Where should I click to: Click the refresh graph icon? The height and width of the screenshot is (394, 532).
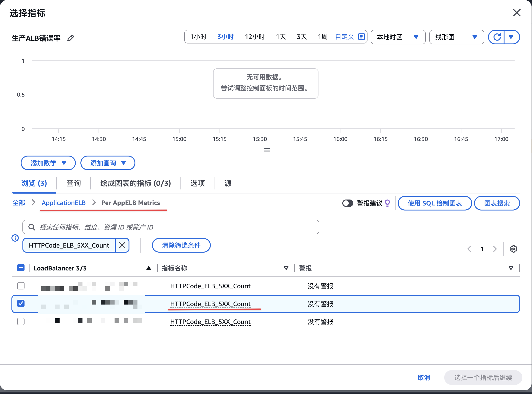(x=497, y=37)
